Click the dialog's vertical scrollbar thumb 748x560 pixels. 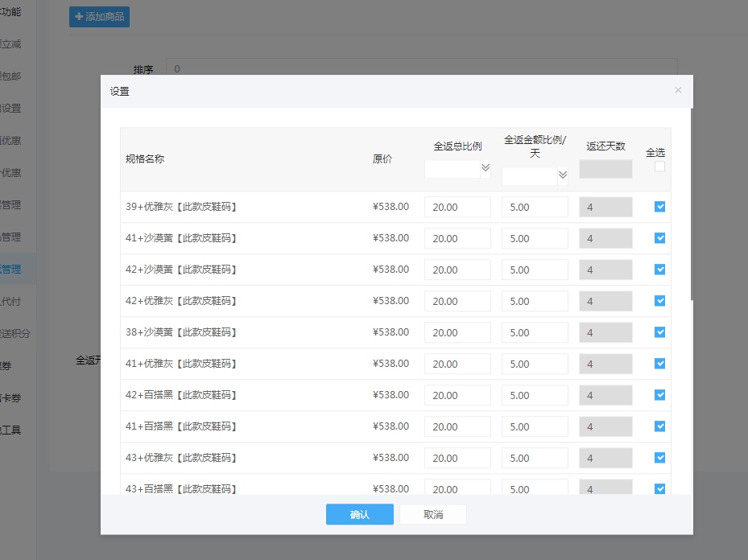691,204
